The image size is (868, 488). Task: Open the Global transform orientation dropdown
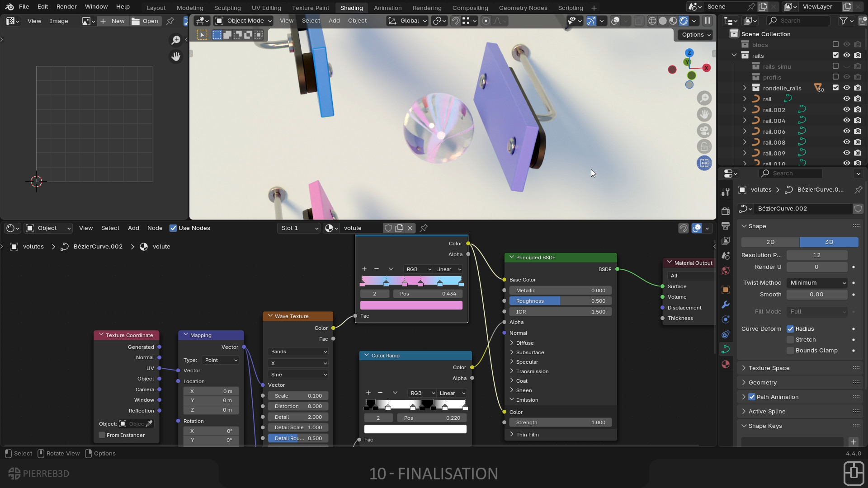tap(408, 21)
